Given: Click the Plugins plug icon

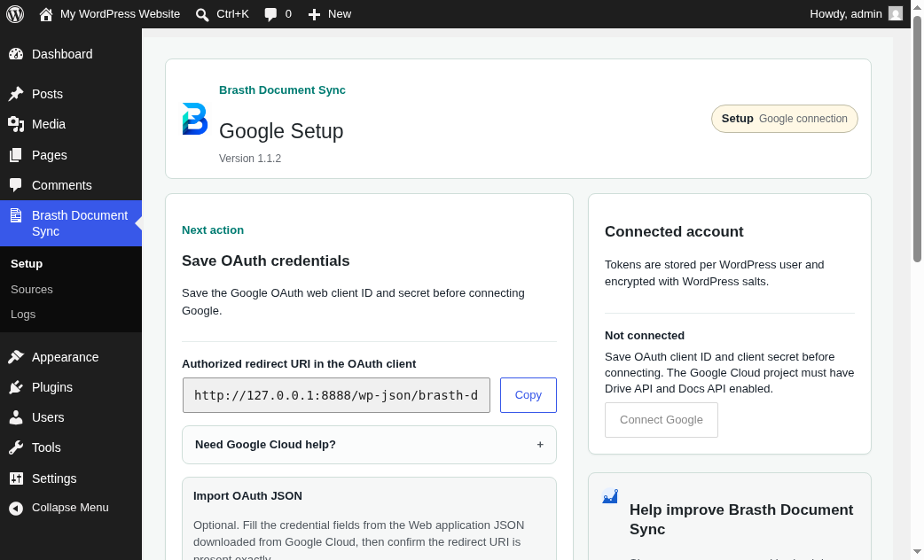Looking at the screenshot, I should click(16, 387).
